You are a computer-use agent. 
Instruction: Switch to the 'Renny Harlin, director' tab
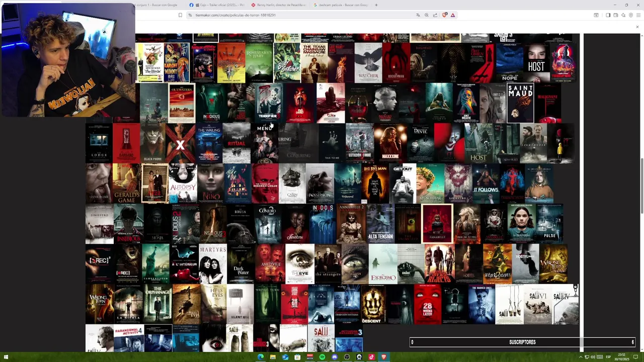[278, 5]
